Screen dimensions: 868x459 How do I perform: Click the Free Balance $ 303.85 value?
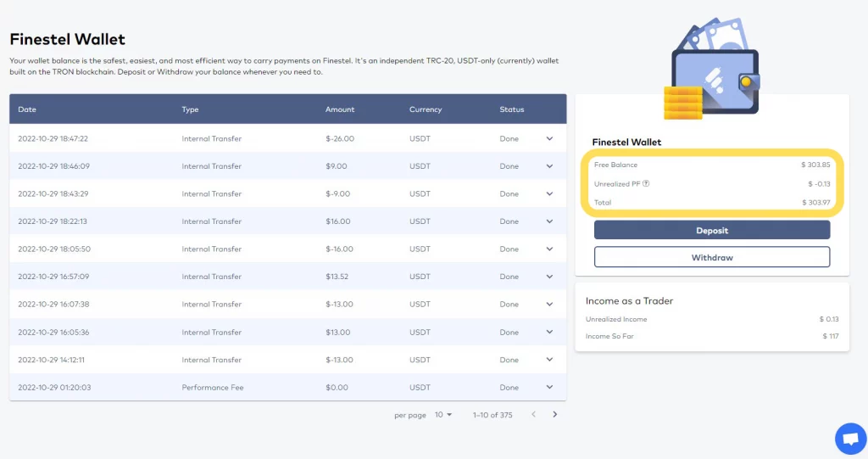(x=815, y=165)
